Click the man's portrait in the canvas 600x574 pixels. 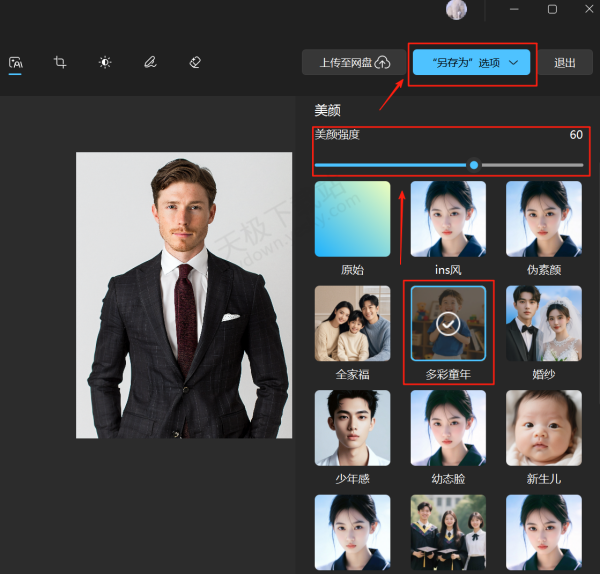184,295
